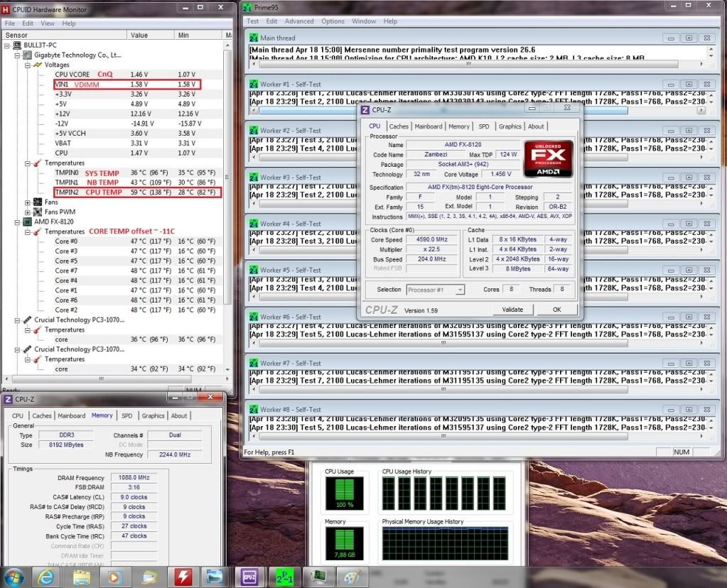Collapse the AMD FX-8120 node
The height and width of the screenshot is (588, 727).
17,222
